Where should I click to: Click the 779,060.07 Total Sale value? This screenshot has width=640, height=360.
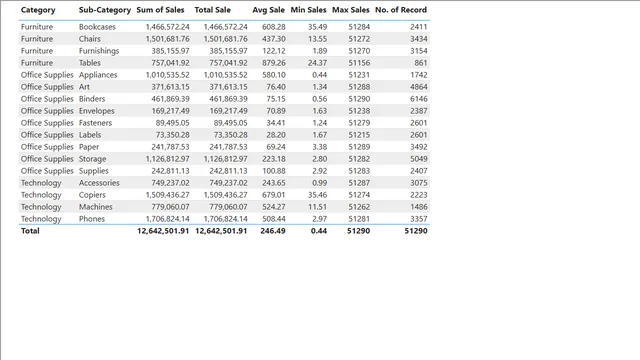point(228,207)
